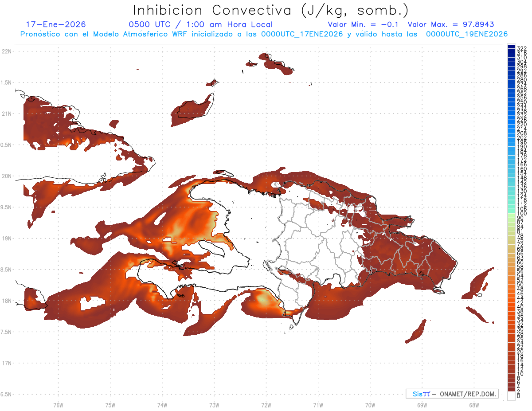The height and width of the screenshot is (411, 532).
Task: Click the "ONAMET/REP.DOM." credit box
Action: [x=452, y=394]
